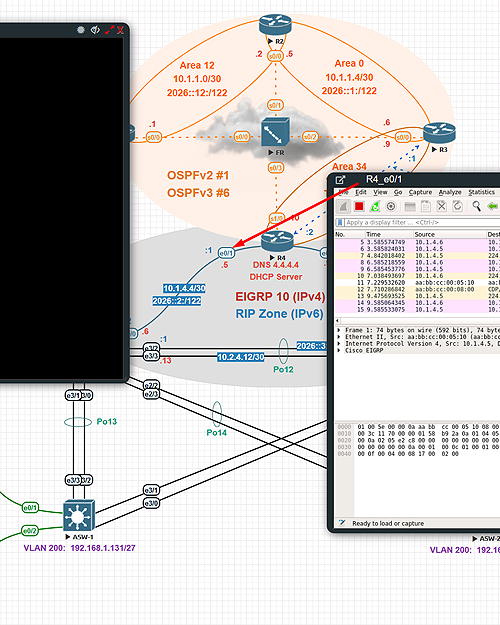
Task: Restart capture with the green fin icon
Action: coord(375,206)
